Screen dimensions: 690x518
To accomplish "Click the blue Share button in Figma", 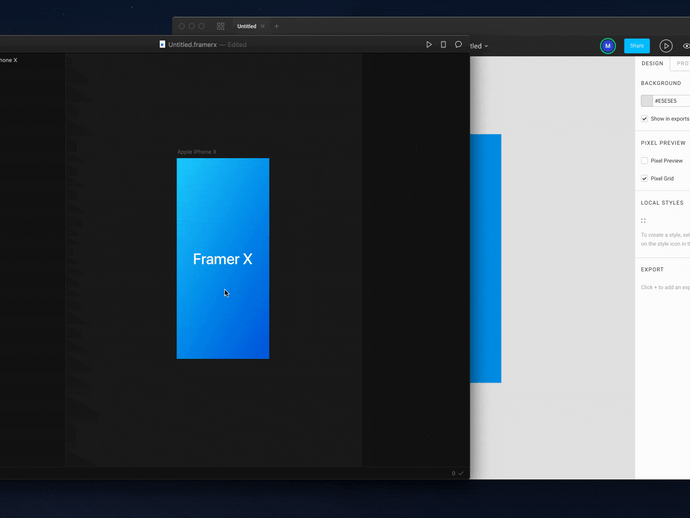I will tap(637, 46).
